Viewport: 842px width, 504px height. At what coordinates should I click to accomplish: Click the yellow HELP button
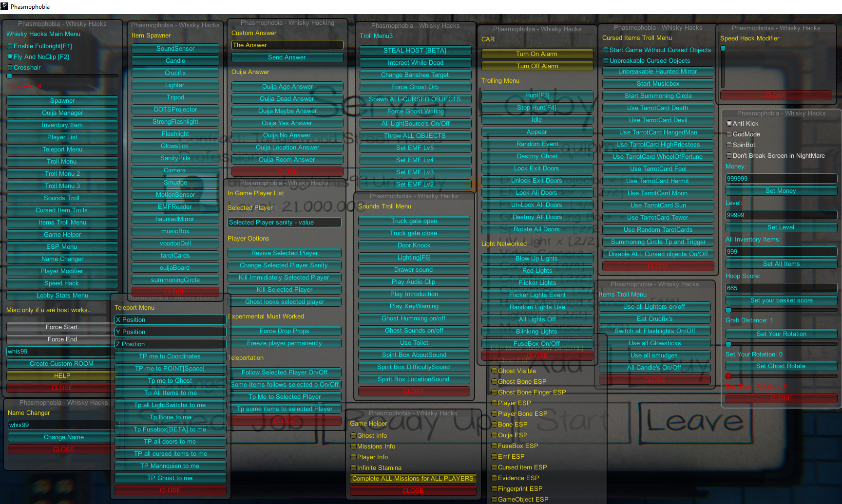tap(62, 376)
